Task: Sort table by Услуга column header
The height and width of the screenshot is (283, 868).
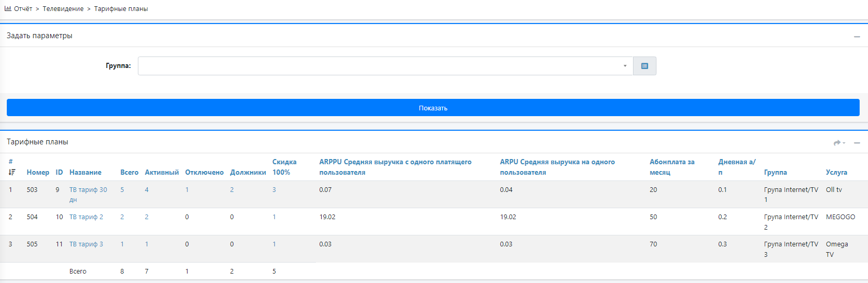Action: [836, 172]
